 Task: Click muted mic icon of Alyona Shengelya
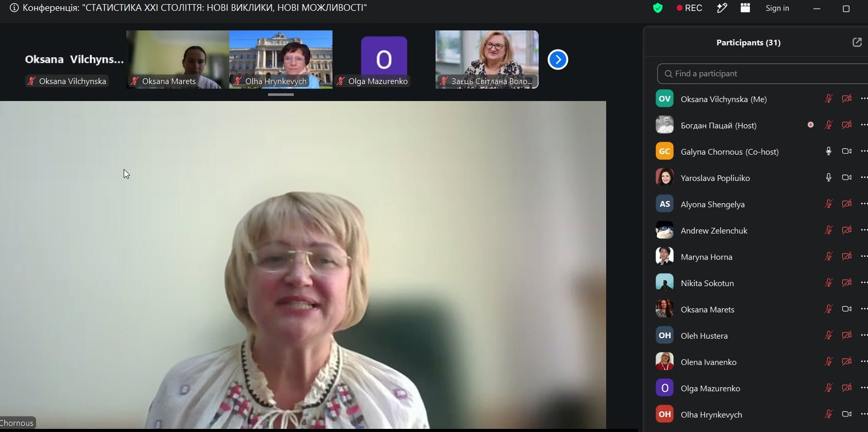coord(828,204)
